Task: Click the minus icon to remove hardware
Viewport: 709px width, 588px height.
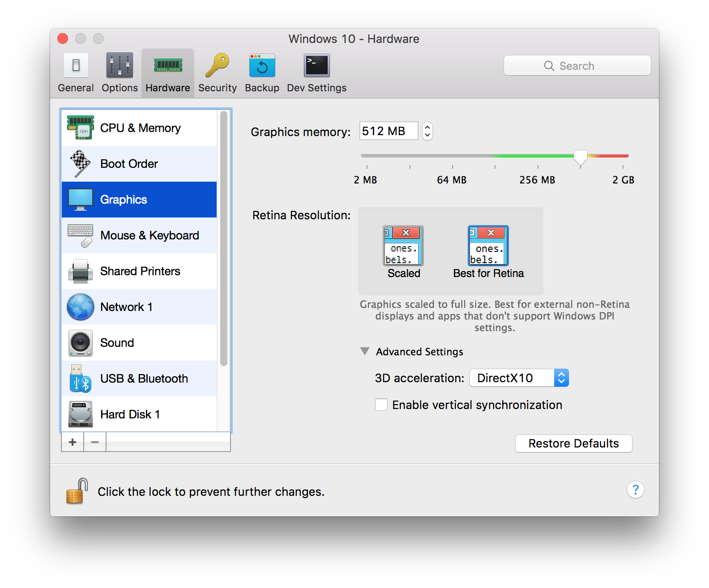Action: coord(95,442)
